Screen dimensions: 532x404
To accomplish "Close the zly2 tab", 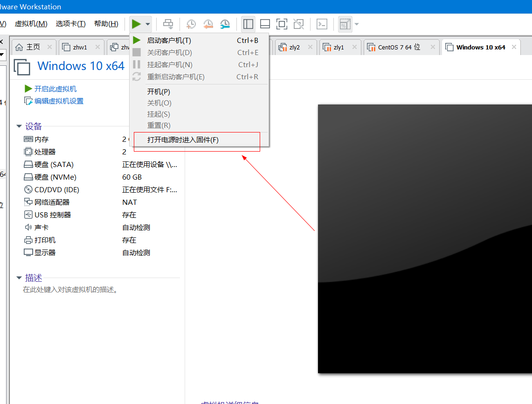I will pyautogui.click(x=310, y=47).
